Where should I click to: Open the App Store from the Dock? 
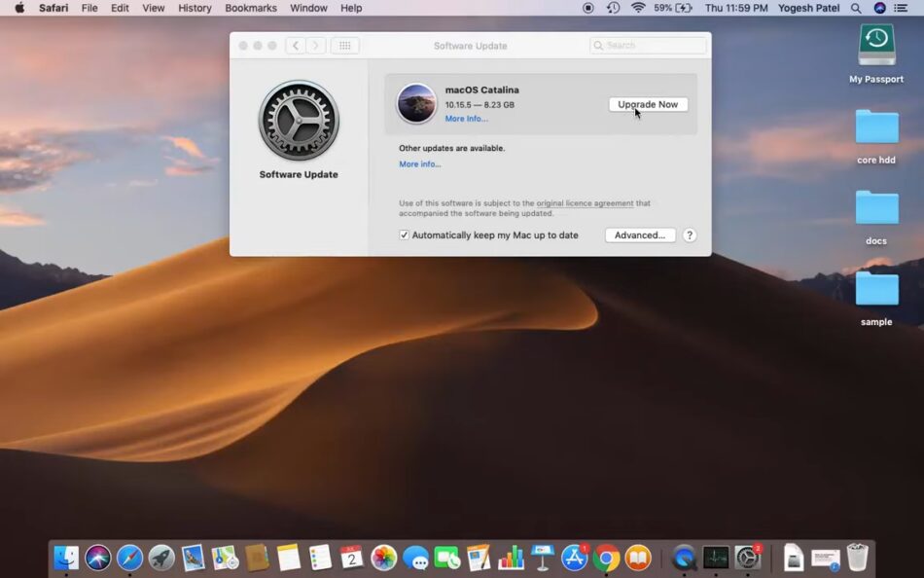(x=574, y=559)
